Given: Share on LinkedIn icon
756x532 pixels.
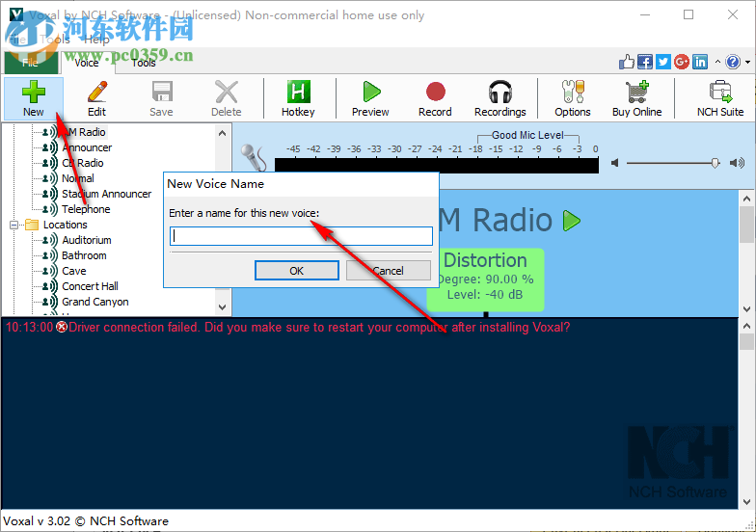Looking at the screenshot, I should (x=700, y=62).
